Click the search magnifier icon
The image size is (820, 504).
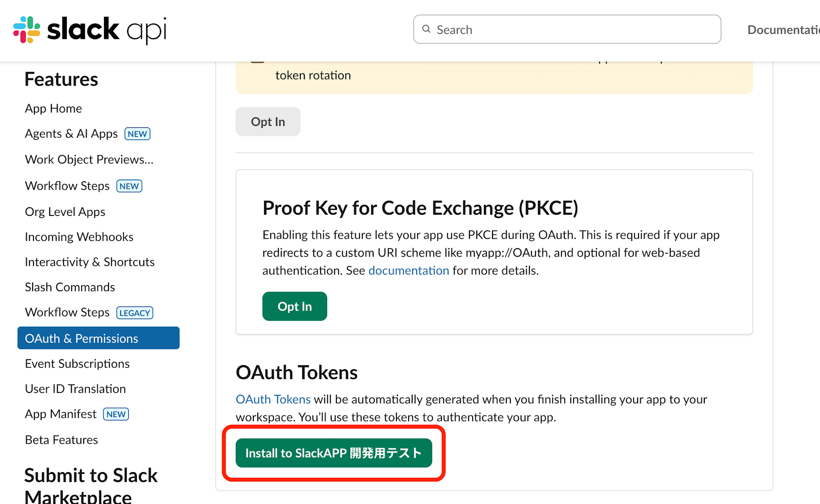426,29
